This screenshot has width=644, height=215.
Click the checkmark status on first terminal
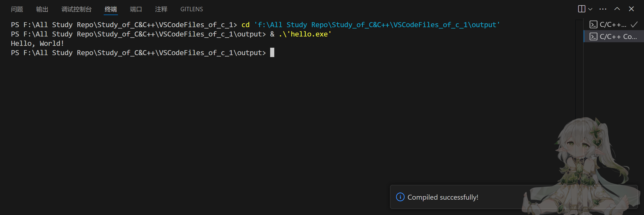pos(634,25)
